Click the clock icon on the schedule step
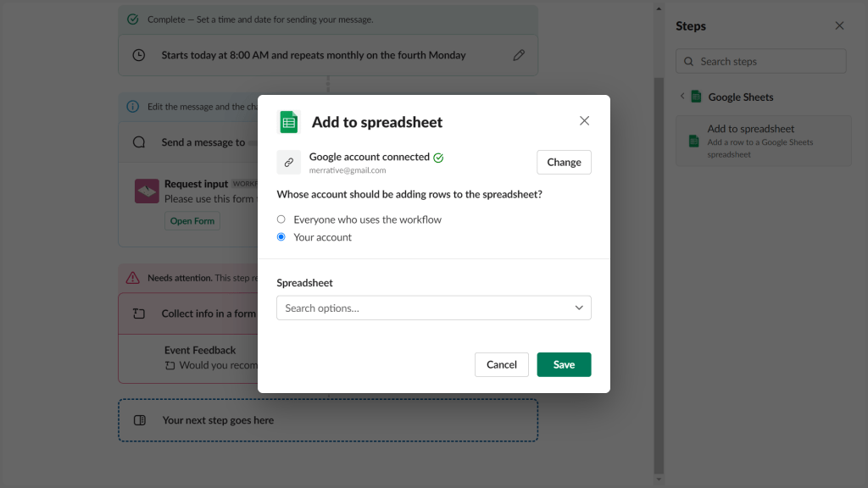Screen dimensions: 868x488 pos(139,54)
